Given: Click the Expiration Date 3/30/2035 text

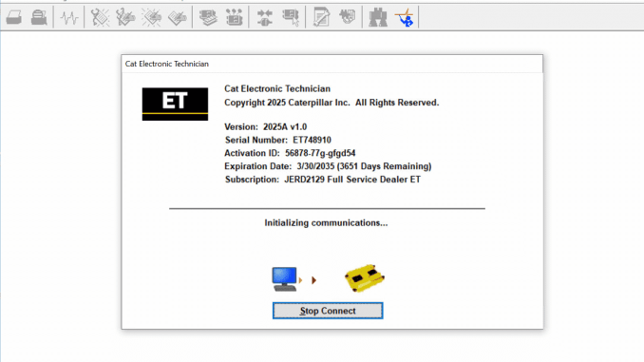Looking at the screenshot, I should (328, 166).
